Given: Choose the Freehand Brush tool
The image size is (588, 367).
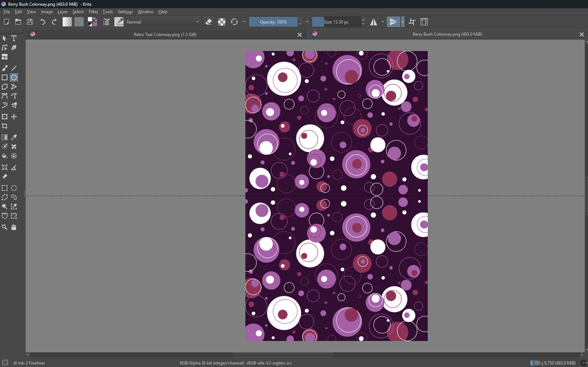Looking at the screenshot, I should point(4,68).
